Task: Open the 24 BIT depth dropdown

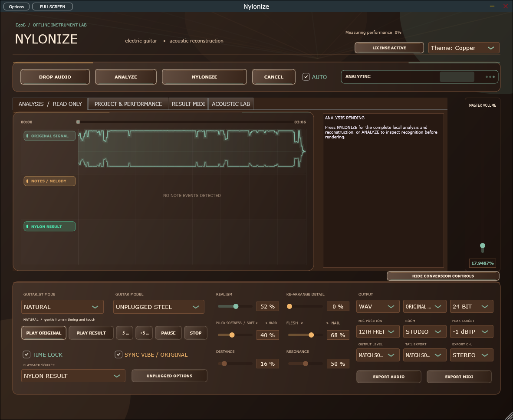Action: (x=471, y=306)
